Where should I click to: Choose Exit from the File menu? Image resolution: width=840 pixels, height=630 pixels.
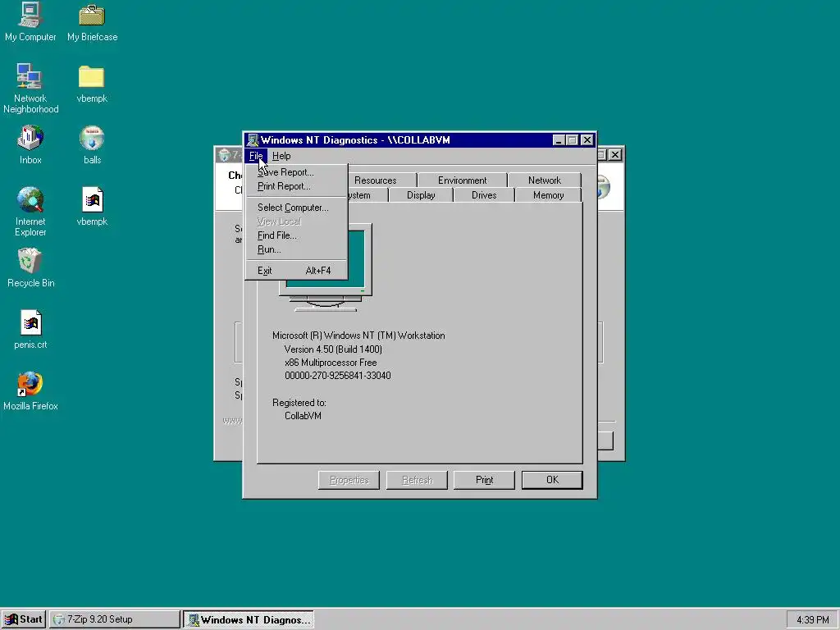[296, 271]
